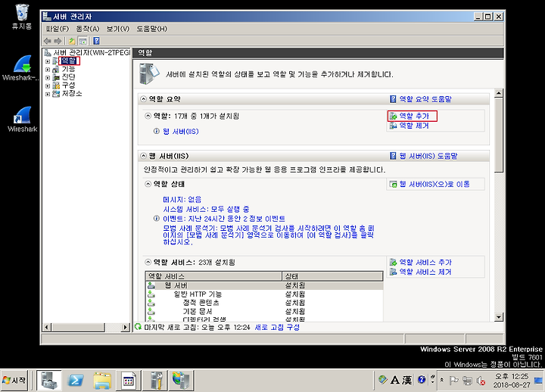Click the 상태 column header

click(332, 276)
